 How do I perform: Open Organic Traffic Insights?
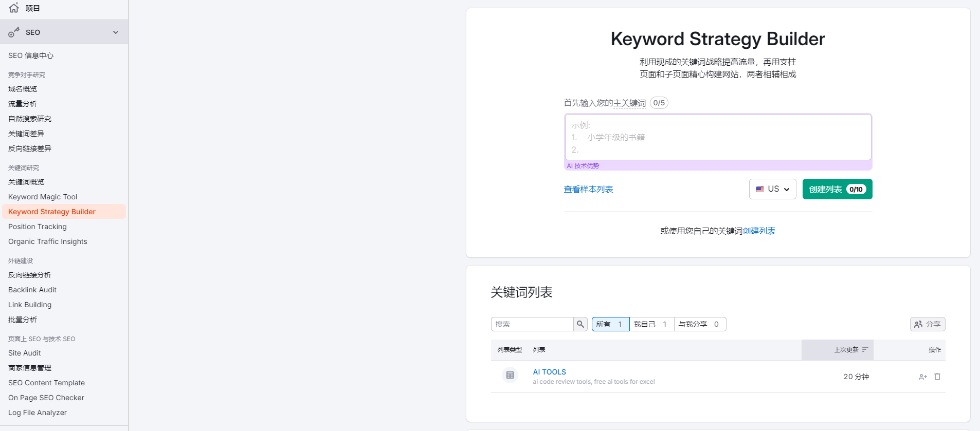48,241
